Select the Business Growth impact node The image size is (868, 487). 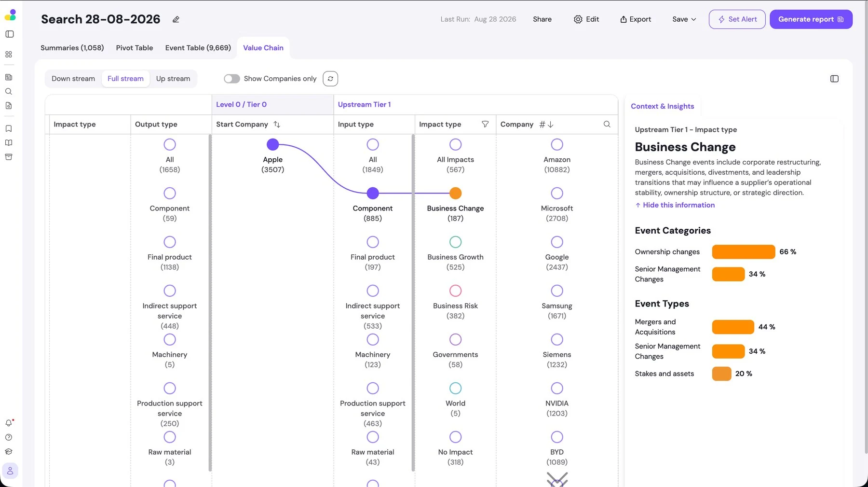point(455,242)
